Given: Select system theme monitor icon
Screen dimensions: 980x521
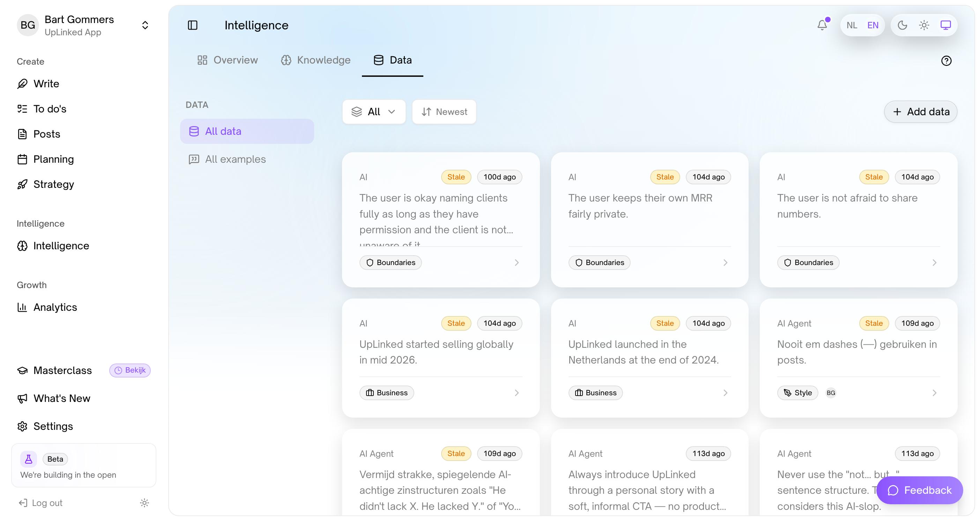Looking at the screenshot, I should click(945, 25).
